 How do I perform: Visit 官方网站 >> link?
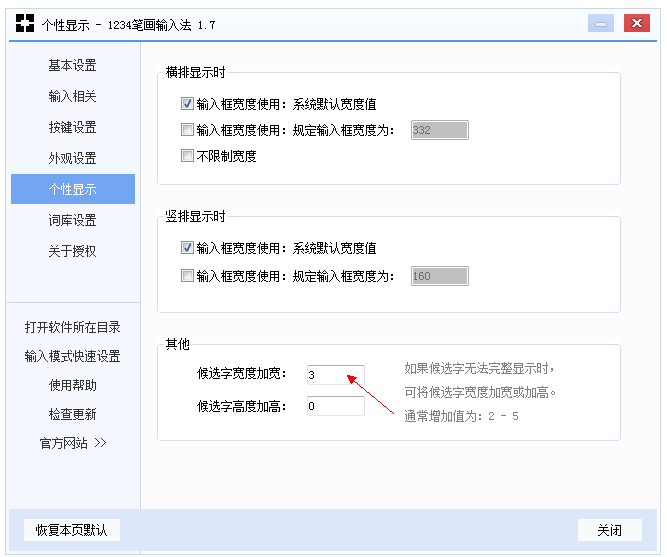pyautogui.click(x=73, y=443)
